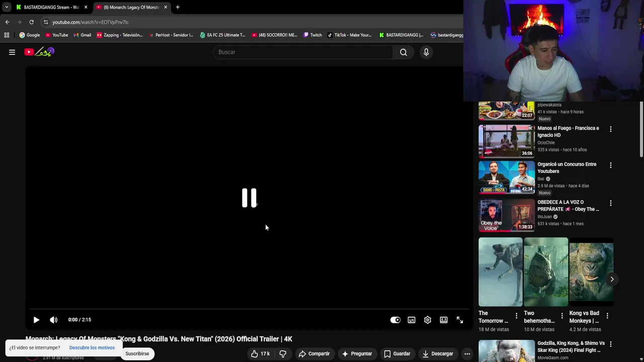Toggle the autoplay switch in the player
Screen dimensions: 644x362
395,320
